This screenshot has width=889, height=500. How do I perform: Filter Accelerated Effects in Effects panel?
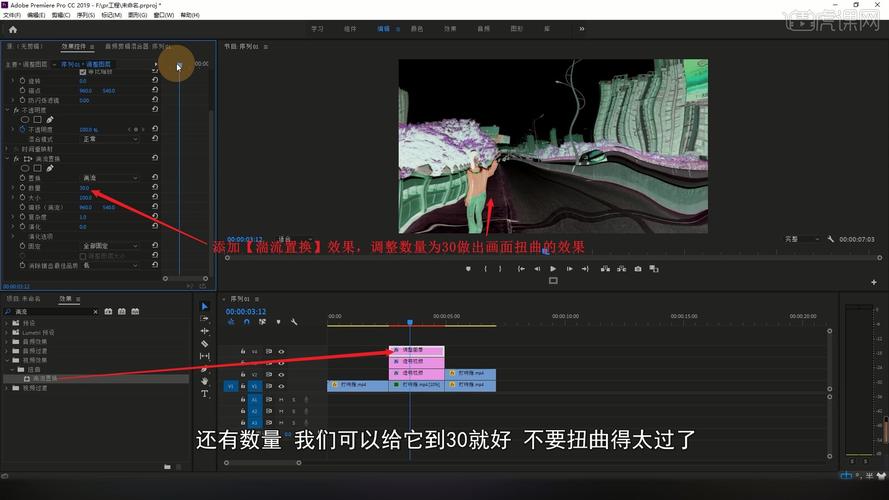[108, 312]
